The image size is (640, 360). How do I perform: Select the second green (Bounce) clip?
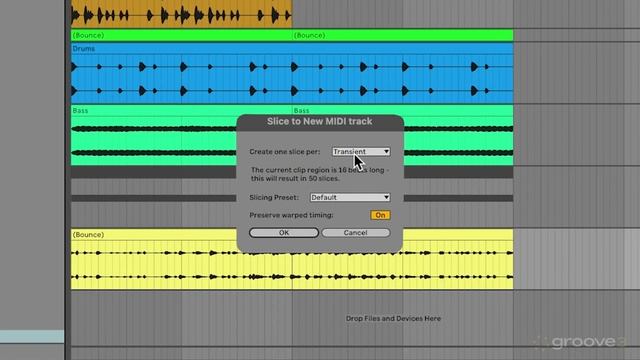click(x=402, y=36)
